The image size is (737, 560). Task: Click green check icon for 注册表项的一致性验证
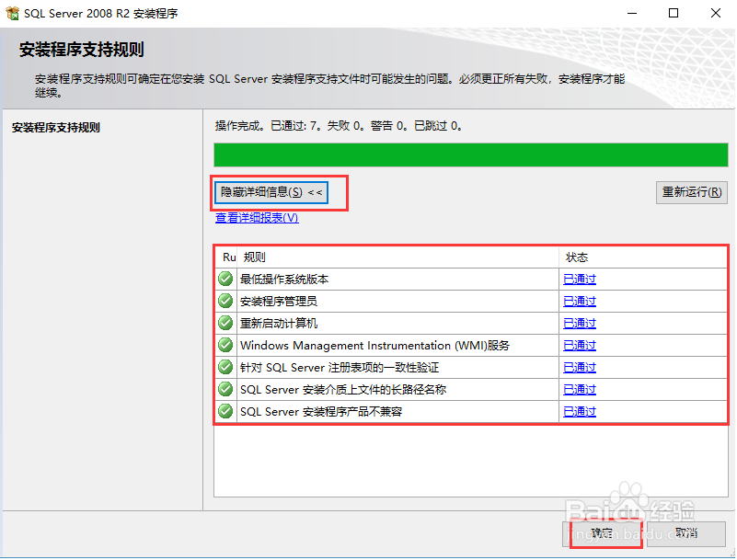tap(225, 367)
